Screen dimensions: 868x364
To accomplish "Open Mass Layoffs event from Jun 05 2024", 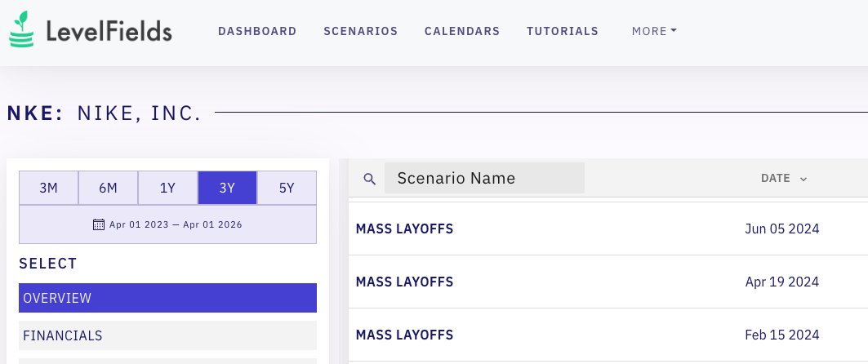I will (405, 229).
